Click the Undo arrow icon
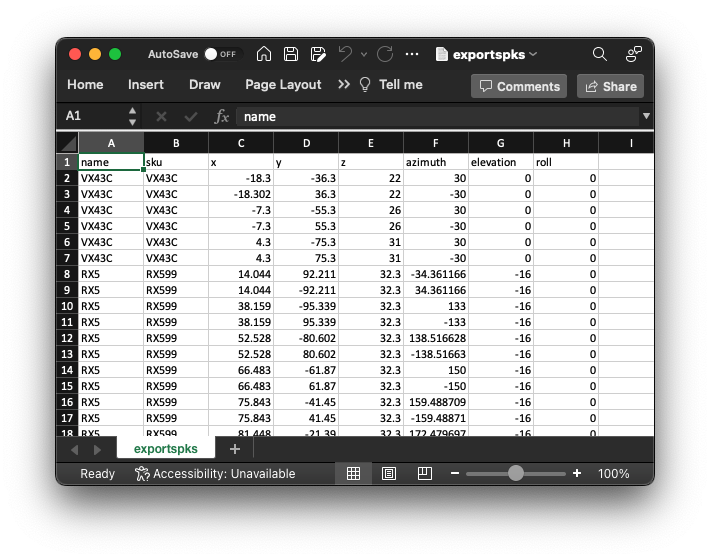Image resolution: width=710 pixels, height=559 pixels. [x=345, y=54]
